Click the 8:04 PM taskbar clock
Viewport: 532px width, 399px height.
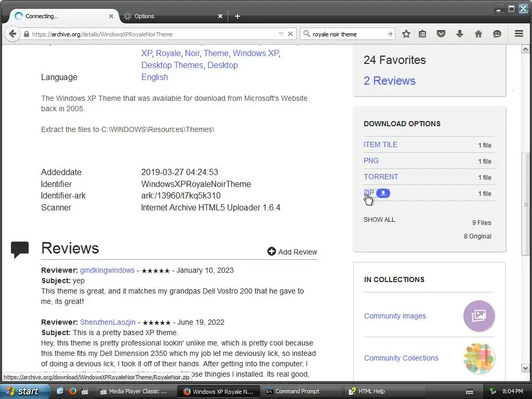coord(513,391)
